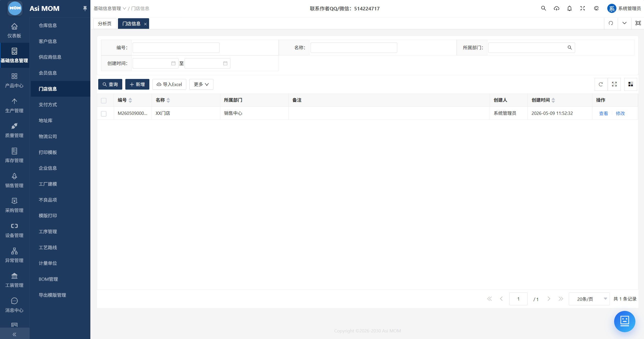Viewport: 644px width, 339px height.
Task: Click the page number input box
Action: click(x=518, y=299)
